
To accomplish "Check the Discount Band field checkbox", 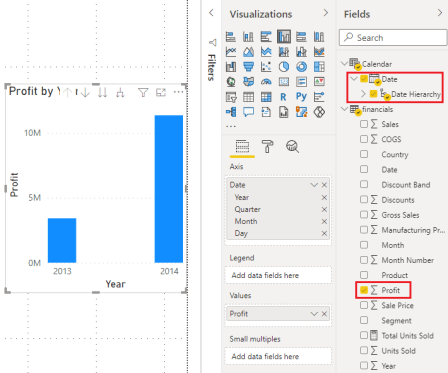I will pyautogui.click(x=364, y=184).
